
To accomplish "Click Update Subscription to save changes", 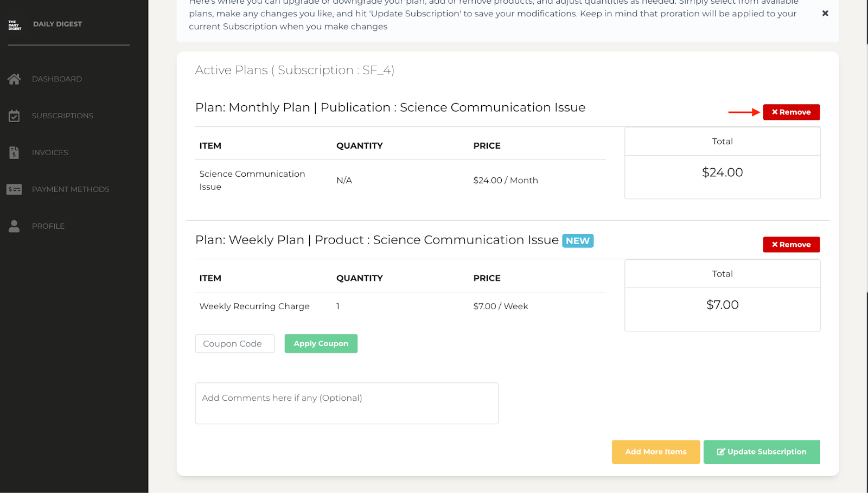I will (x=762, y=452).
